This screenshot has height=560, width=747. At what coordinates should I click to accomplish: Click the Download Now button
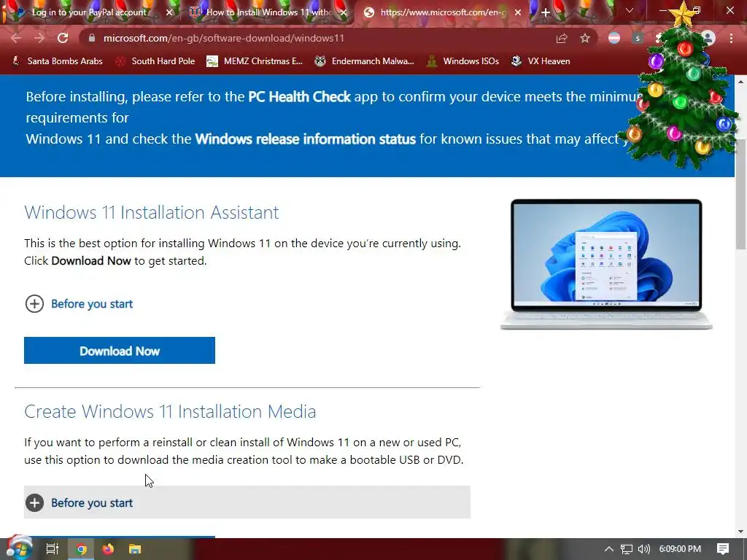[120, 351]
